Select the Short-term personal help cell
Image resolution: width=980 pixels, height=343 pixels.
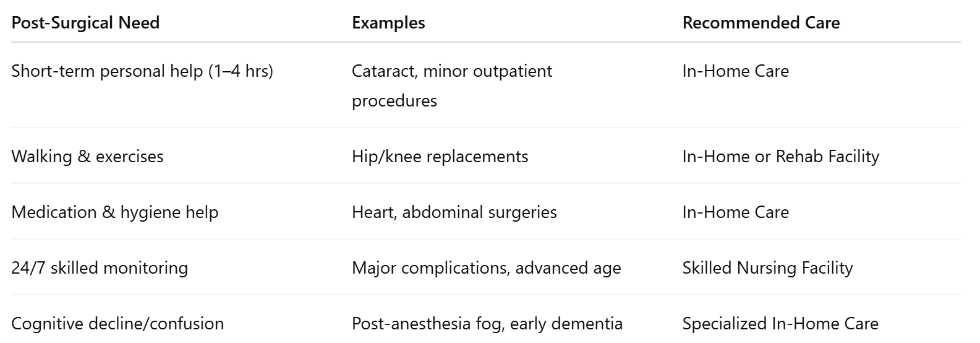(x=142, y=71)
